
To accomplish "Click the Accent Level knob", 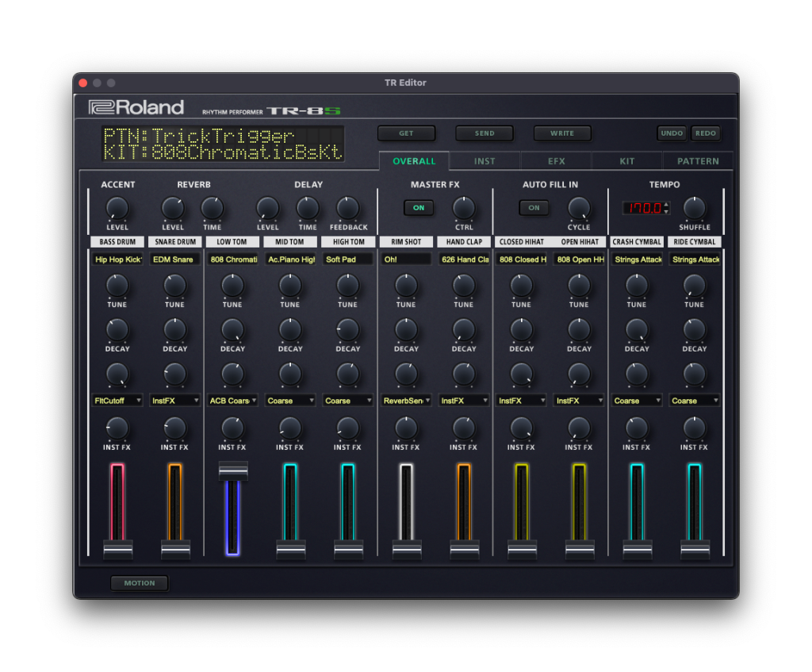I will point(117,209).
